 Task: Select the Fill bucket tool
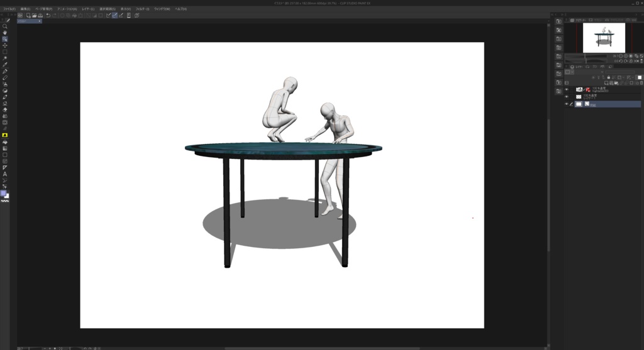point(5,142)
